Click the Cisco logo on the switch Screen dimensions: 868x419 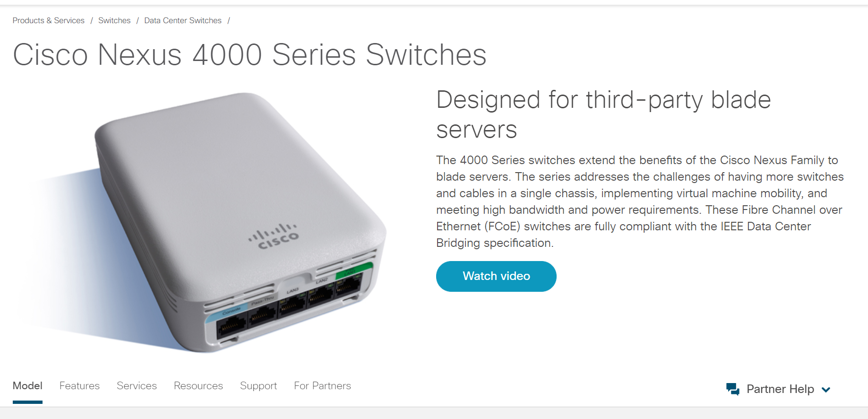(274, 237)
